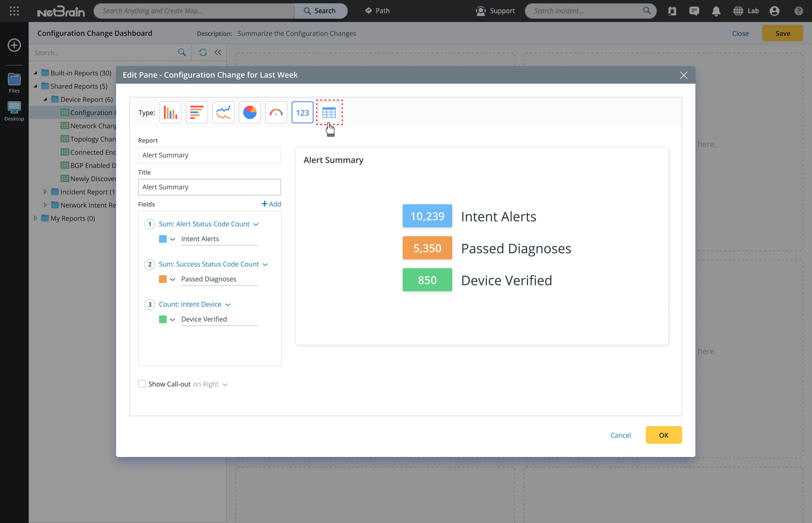
Task: Open the Network Change report item
Action: [x=93, y=126]
